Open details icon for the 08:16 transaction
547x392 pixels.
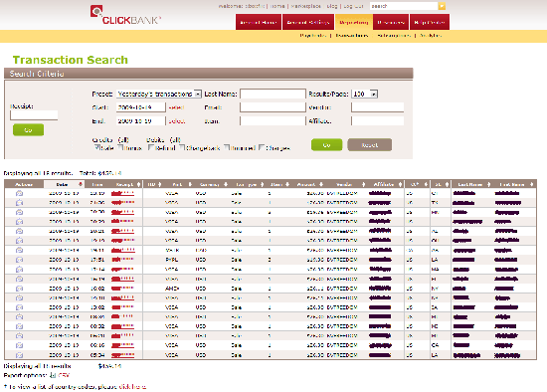click(20, 345)
